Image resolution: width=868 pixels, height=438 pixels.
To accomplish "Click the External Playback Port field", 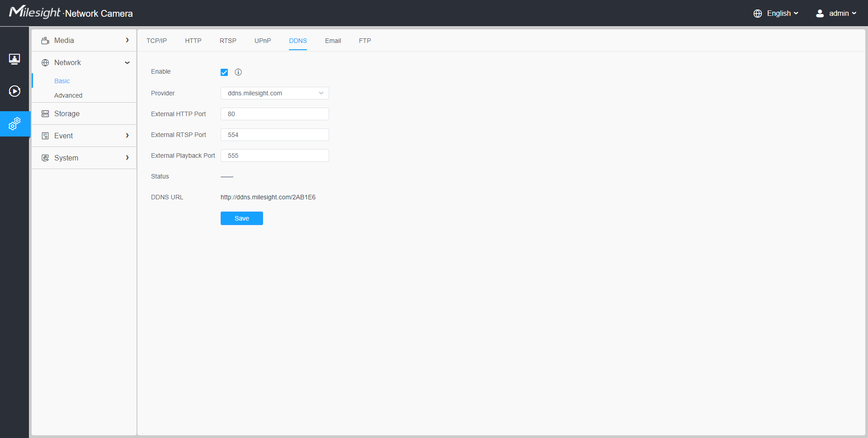I will (x=275, y=155).
